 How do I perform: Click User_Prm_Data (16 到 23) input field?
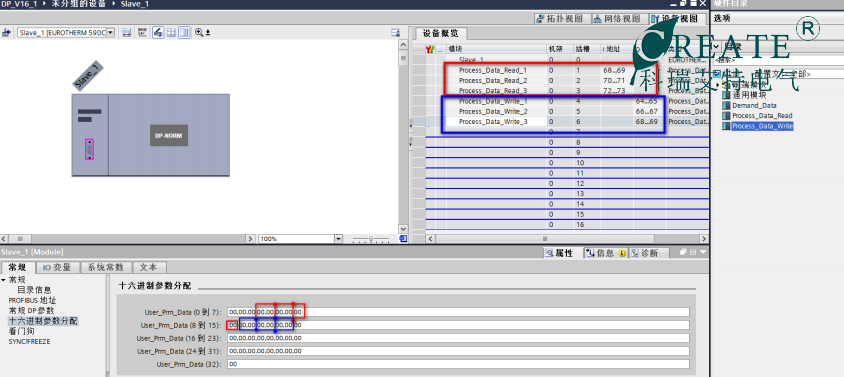[x=458, y=338]
